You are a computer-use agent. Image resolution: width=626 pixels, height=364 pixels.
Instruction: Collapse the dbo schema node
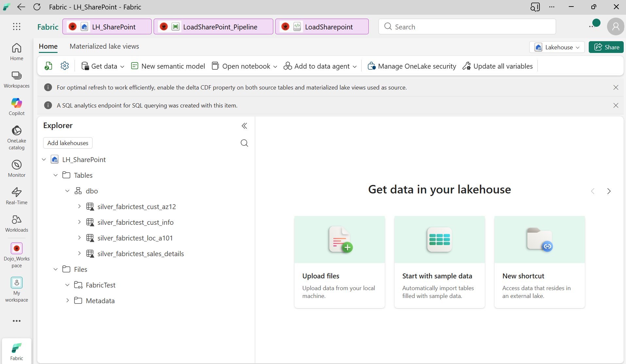point(67,191)
